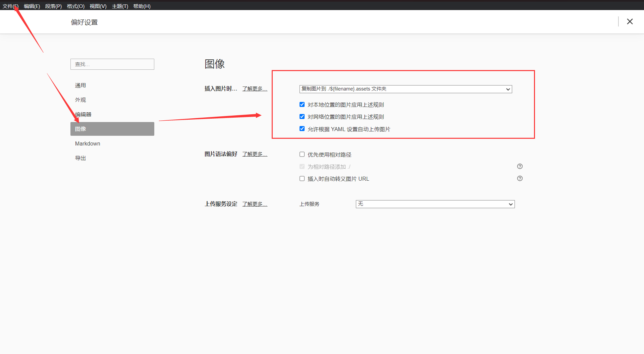Select 外观 in the settings sidebar
This screenshot has width=644, height=354.
(x=112, y=100)
